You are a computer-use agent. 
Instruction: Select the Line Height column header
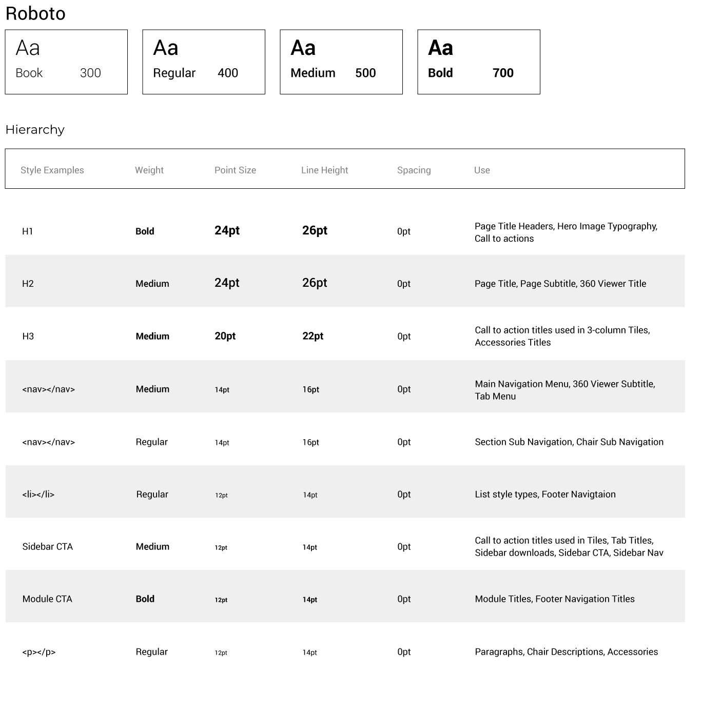[324, 170]
